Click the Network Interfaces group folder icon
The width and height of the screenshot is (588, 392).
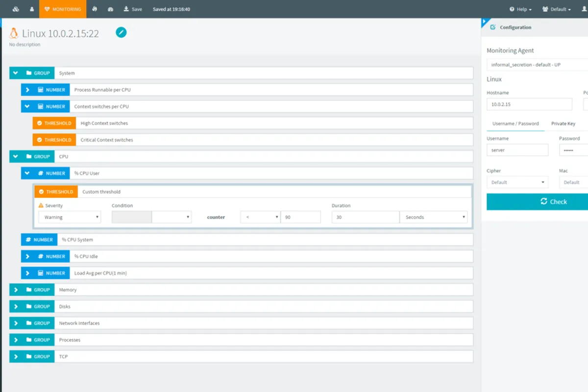pyautogui.click(x=29, y=323)
